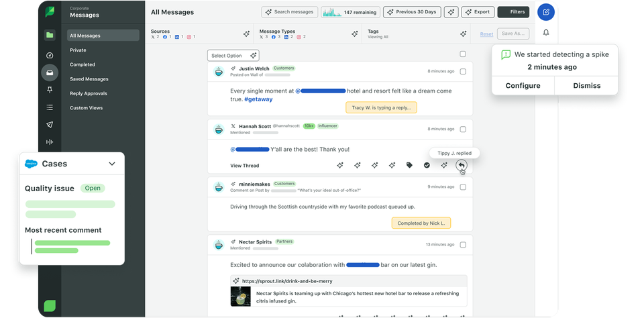Open the list icon in left sidebar
This screenshot has width=644, height=318.
coord(50,107)
